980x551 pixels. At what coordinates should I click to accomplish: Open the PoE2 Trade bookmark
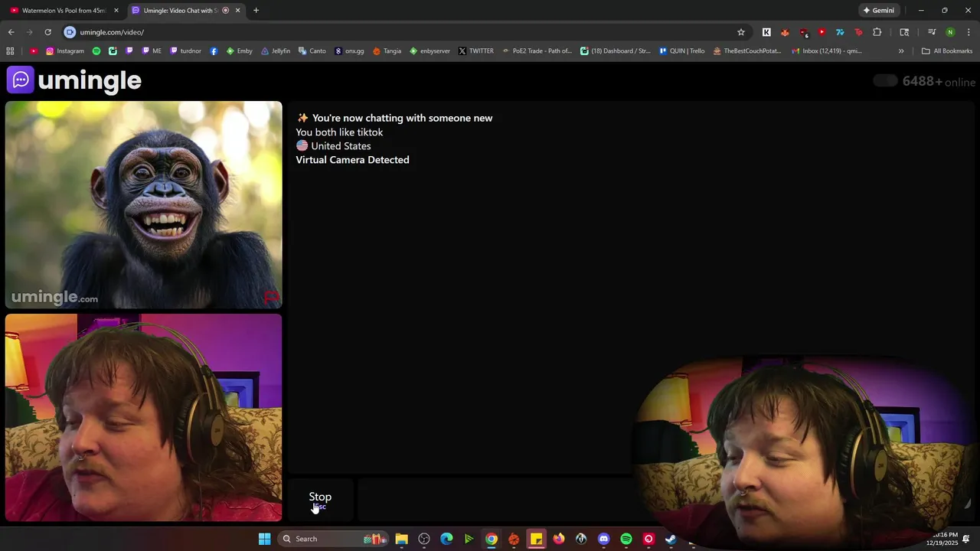coord(537,51)
